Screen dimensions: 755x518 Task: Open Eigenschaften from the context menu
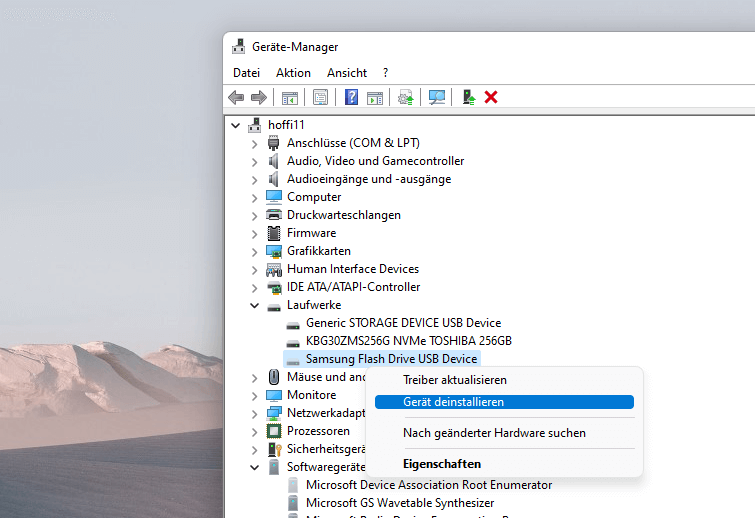pos(441,464)
